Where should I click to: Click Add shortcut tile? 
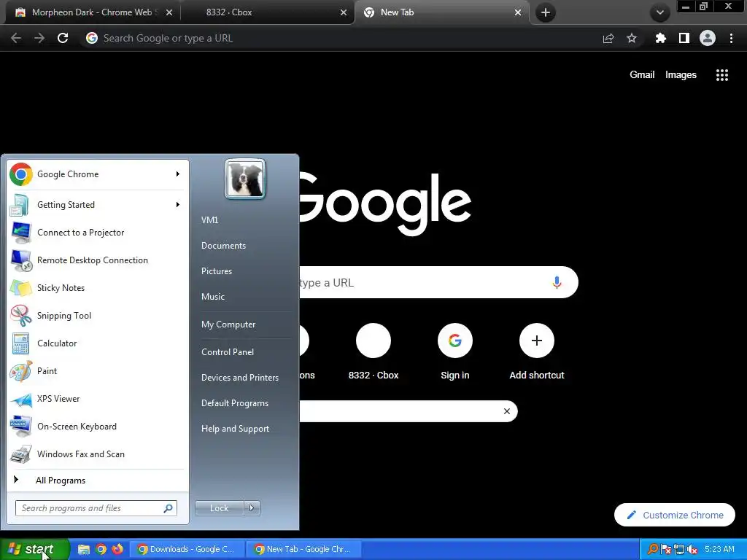(537, 351)
